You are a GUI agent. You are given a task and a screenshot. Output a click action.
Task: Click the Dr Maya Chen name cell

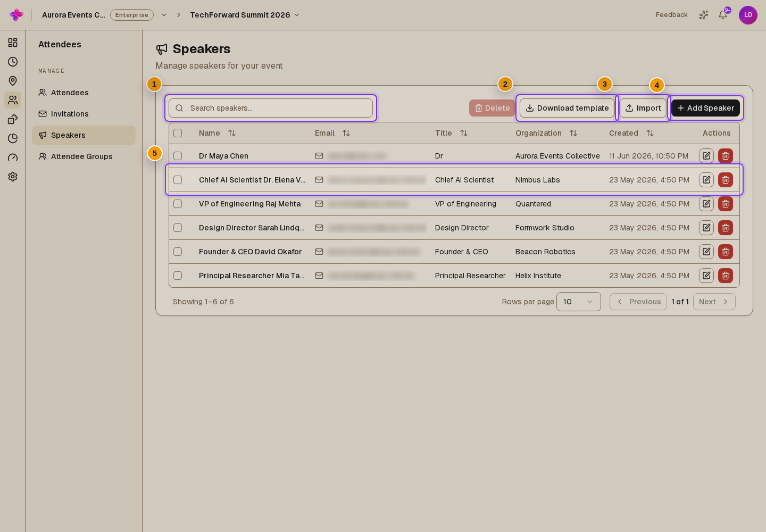(x=223, y=156)
